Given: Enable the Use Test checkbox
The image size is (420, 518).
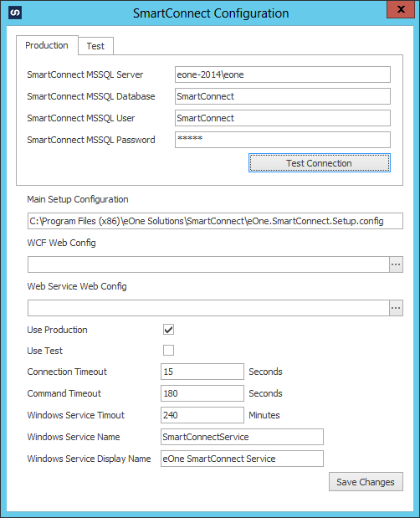Looking at the screenshot, I should coord(168,350).
